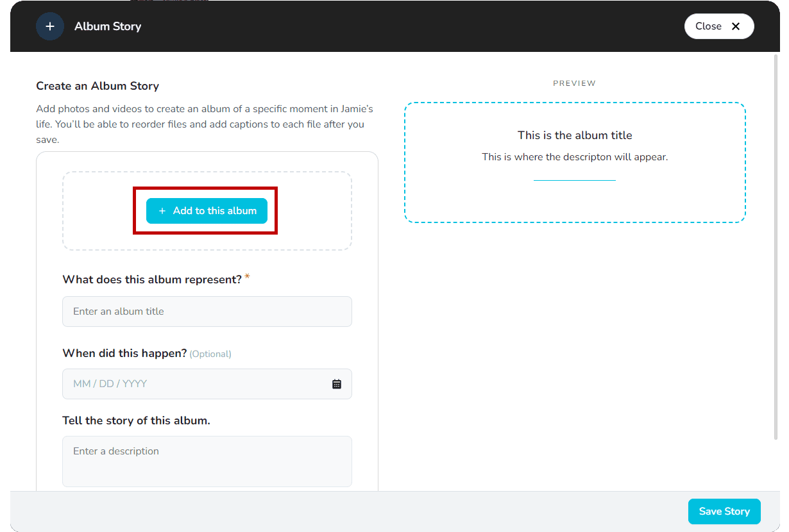789x532 pixels.
Task: Click the preview text "This is the album title"
Action: click(575, 135)
